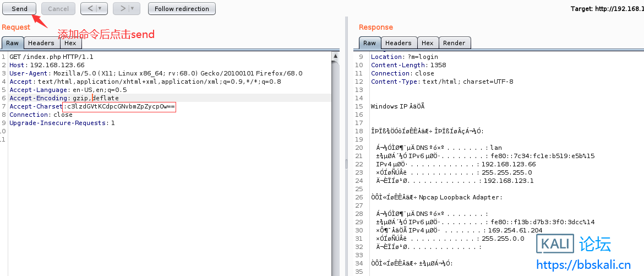
Task: Click the request editor scroll-up arrow
Action: pos(335,56)
